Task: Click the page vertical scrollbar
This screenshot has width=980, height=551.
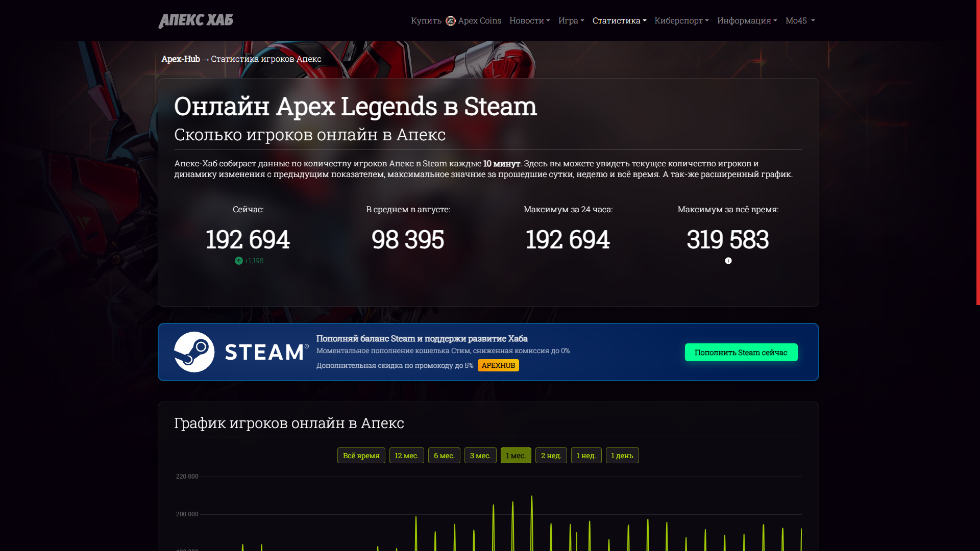Action: coord(977,153)
